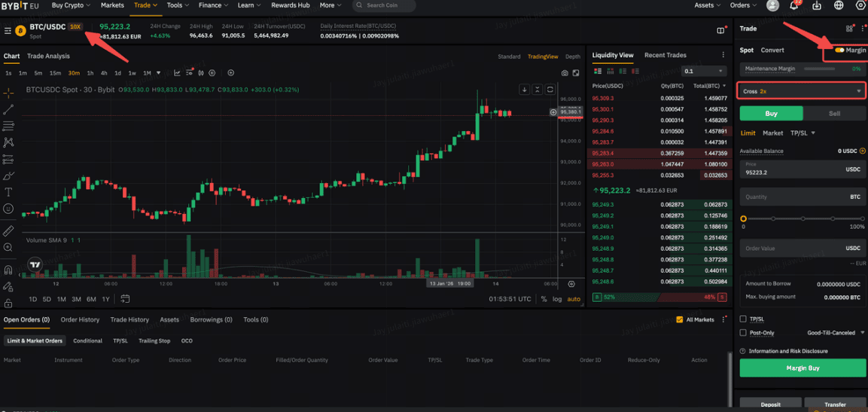Click the magnet mode icon
The image size is (868, 412).
click(x=8, y=270)
